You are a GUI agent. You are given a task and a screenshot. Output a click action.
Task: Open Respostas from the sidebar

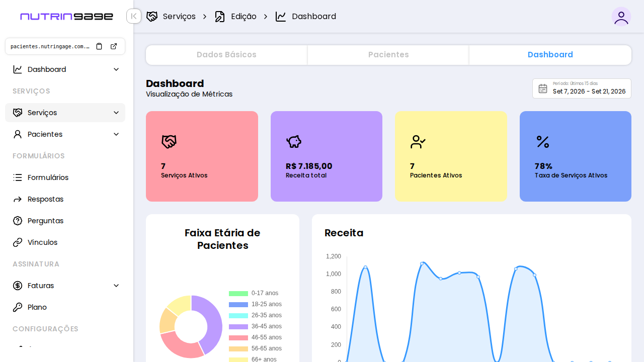(x=65, y=199)
